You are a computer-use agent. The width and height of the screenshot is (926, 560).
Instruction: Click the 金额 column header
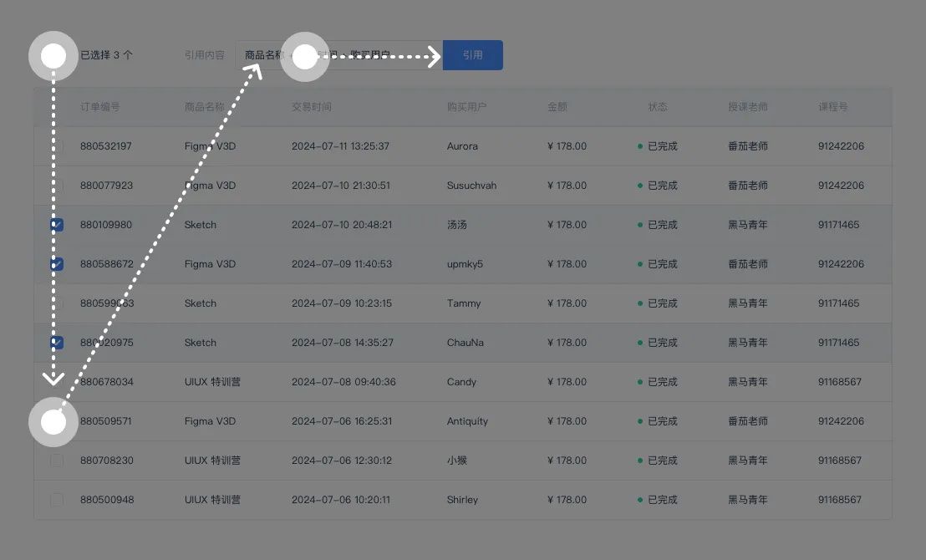(557, 107)
